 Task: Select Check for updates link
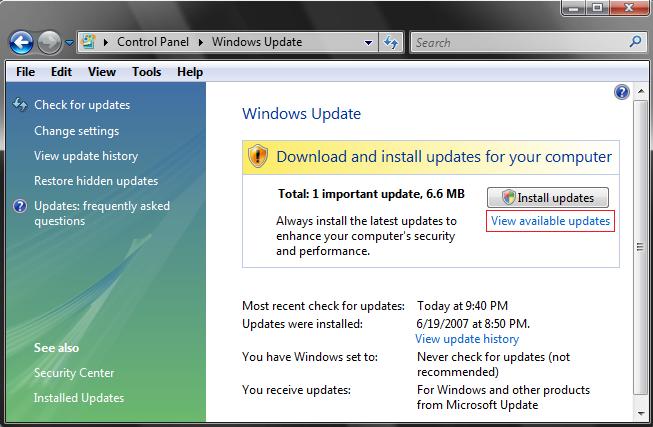82,105
